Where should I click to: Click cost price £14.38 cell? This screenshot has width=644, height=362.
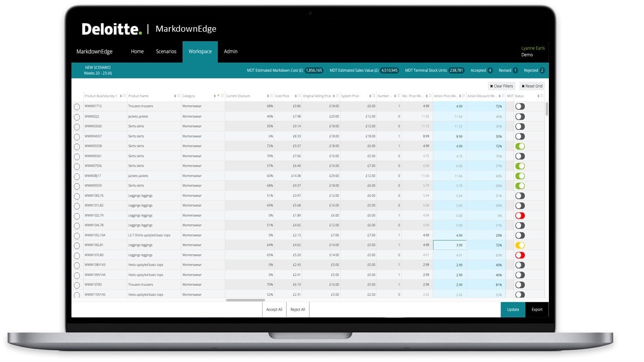point(296,176)
